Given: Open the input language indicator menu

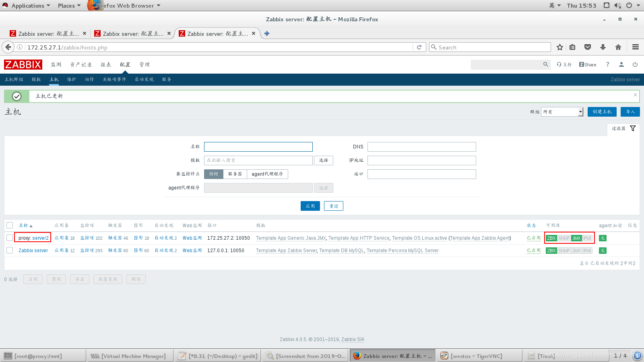Looking at the screenshot, I should pos(555,5).
